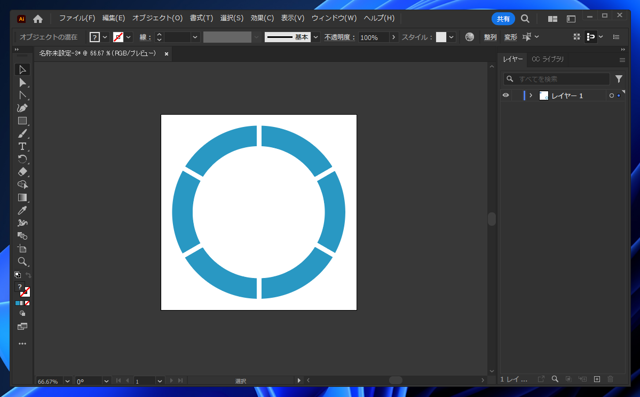The width and height of the screenshot is (640, 397).
Task: Open zoom level 66.67% dropdown
Action: click(67, 381)
